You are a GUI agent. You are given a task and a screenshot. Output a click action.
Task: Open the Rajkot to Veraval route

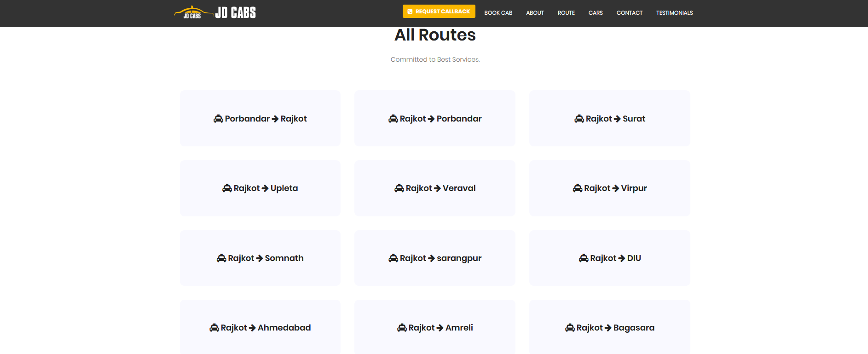coord(435,188)
